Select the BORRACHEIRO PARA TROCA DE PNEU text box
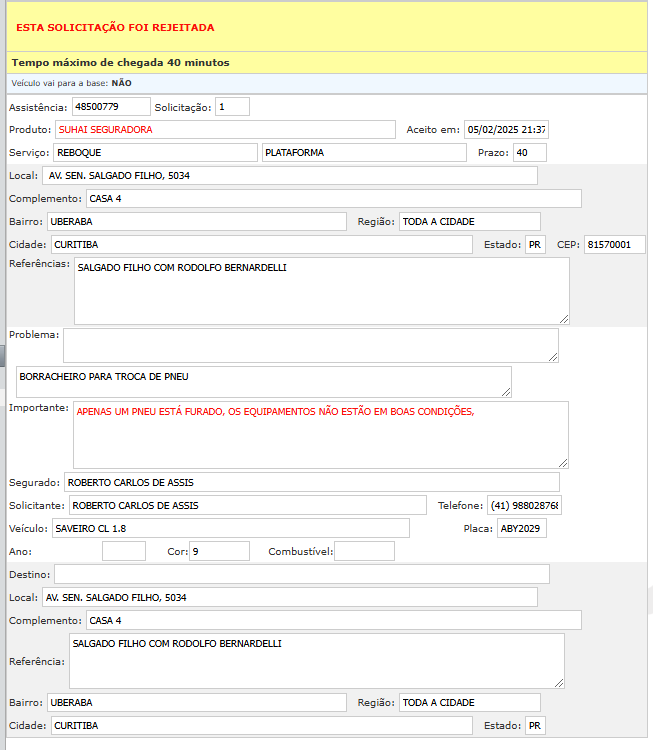 point(263,381)
